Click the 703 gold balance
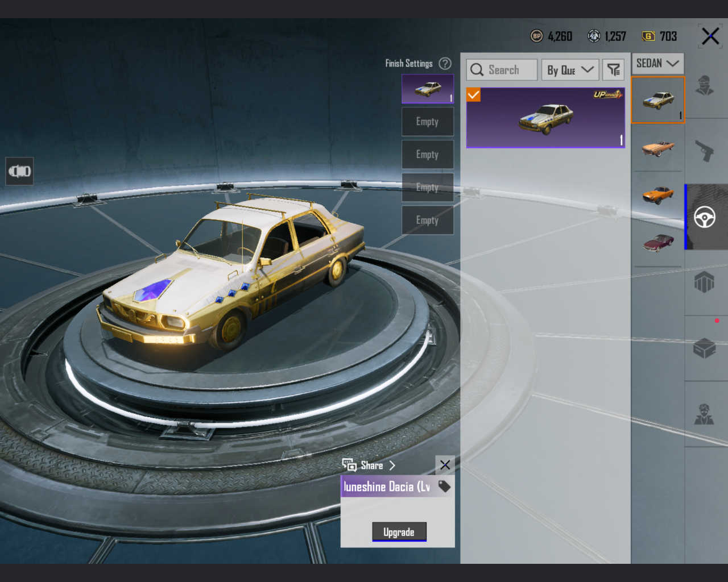The width and height of the screenshot is (728, 582). pyautogui.click(x=668, y=36)
